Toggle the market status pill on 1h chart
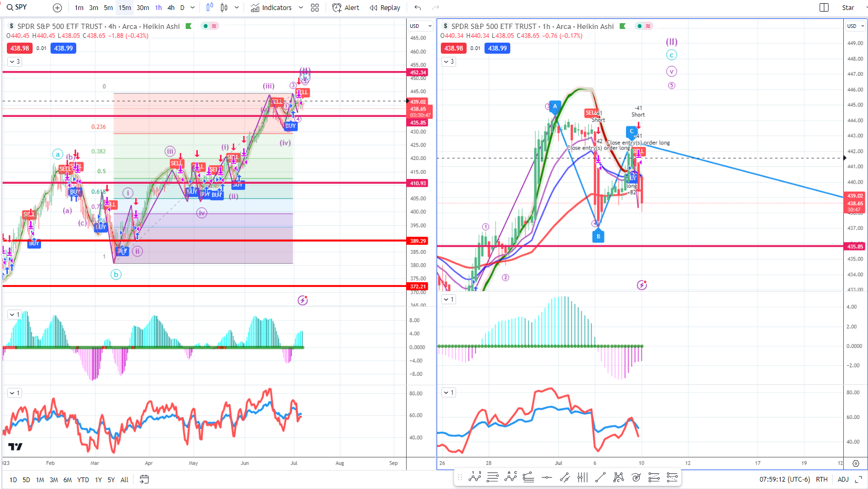 tap(644, 26)
